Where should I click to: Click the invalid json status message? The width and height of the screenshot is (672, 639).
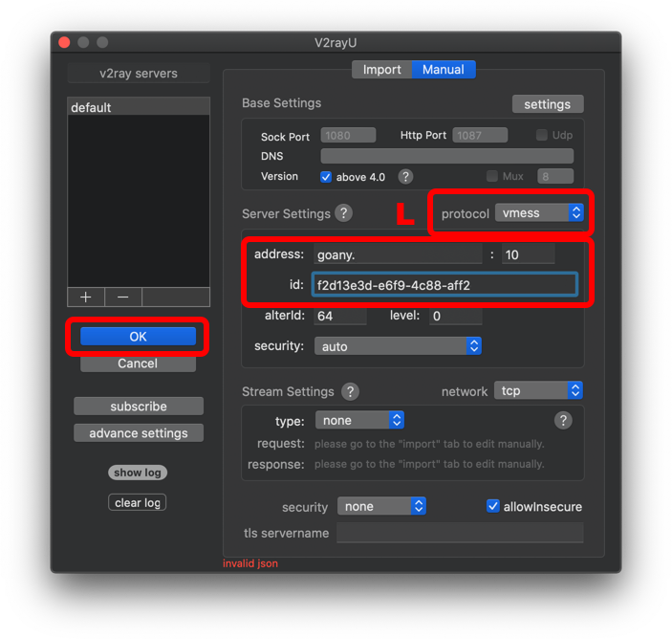(x=250, y=563)
